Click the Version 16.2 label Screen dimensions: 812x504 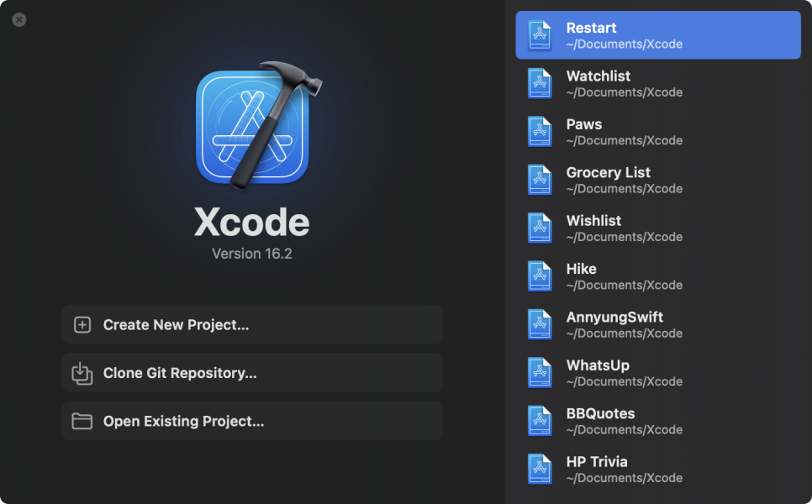(251, 254)
